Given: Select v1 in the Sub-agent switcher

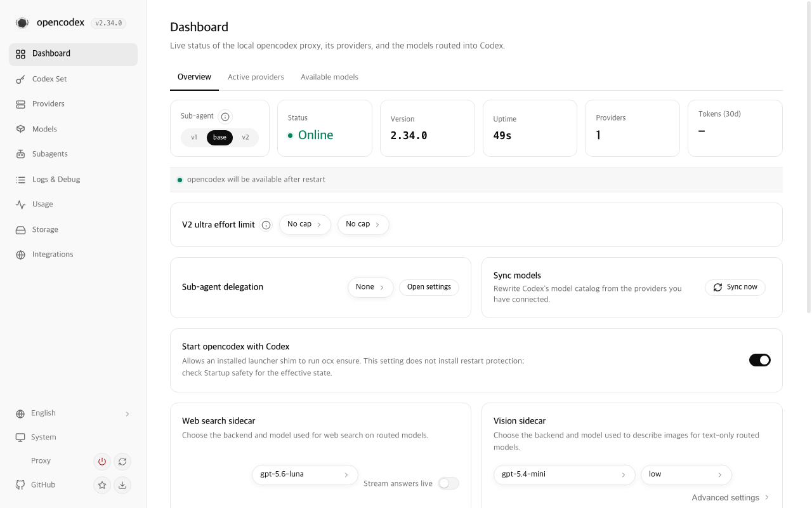Looking at the screenshot, I should point(194,138).
